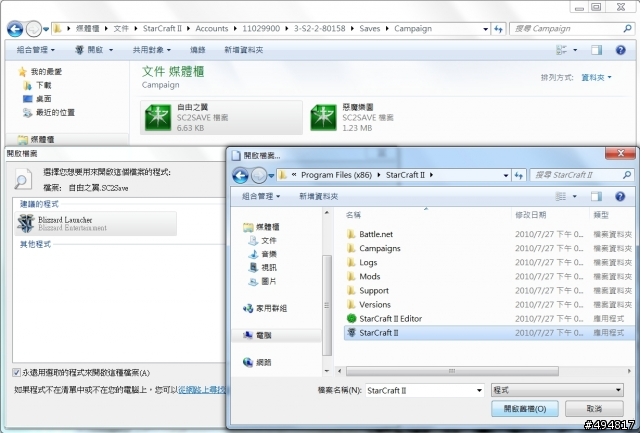
Task: Click 新增資料夾 in Campaign window toolbar
Action: point(244,50)
